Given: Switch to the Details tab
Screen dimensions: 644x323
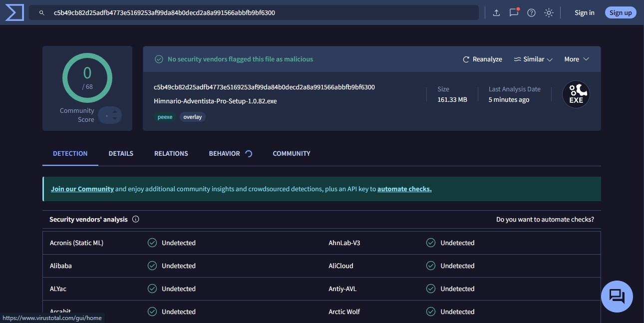Looking at the screenshot, I should click(121, 154).
